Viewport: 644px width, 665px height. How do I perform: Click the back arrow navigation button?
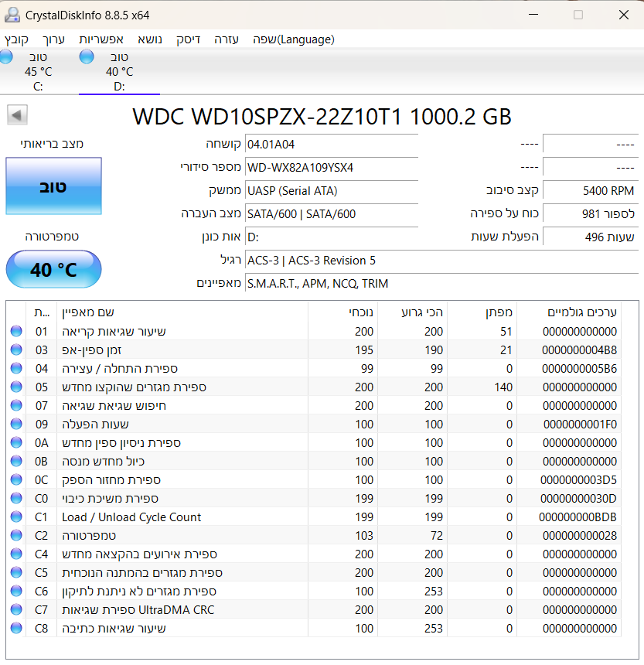[x=16, y=115]
